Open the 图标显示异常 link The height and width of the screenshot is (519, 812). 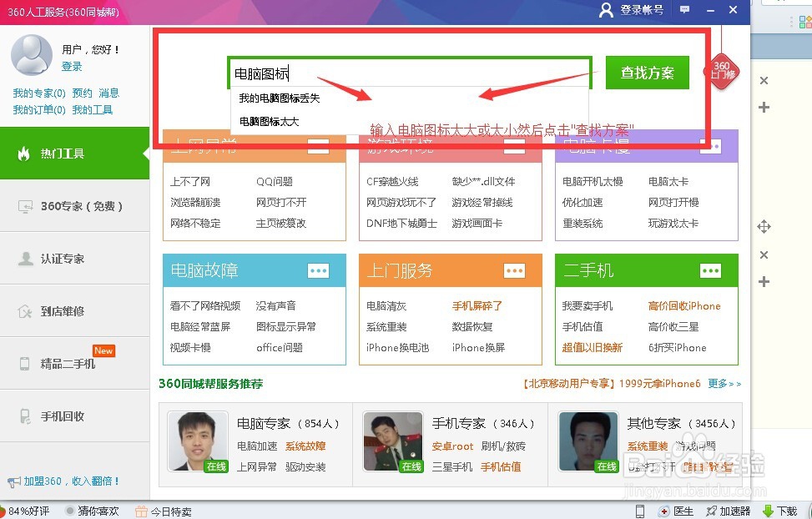(x=286, y=327)
